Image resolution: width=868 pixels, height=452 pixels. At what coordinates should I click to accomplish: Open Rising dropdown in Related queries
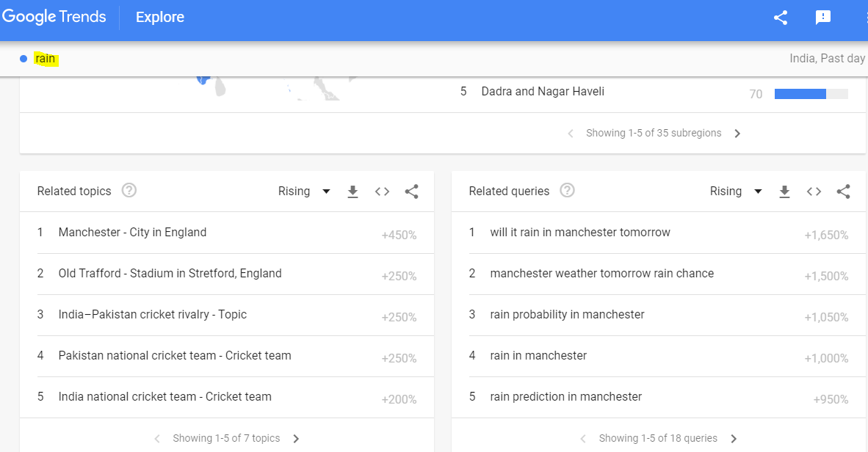[736, 192]
